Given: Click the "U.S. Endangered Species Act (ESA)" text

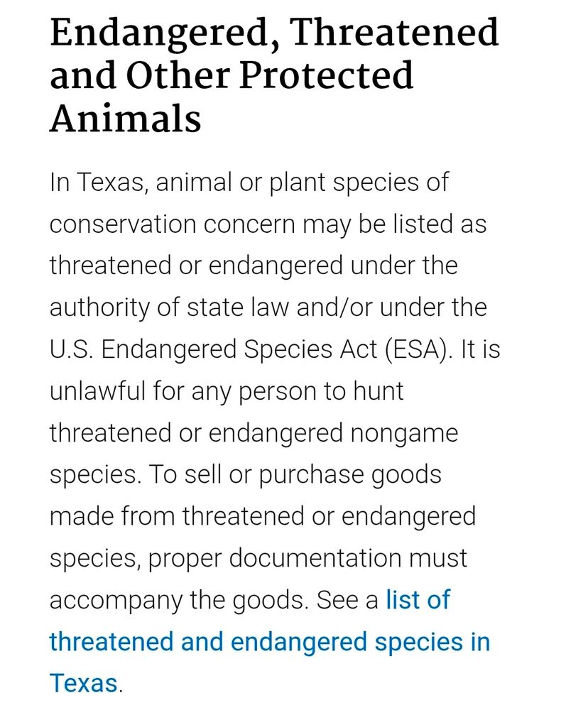Looking at the screenshot, I should click(x=251, y=350).
